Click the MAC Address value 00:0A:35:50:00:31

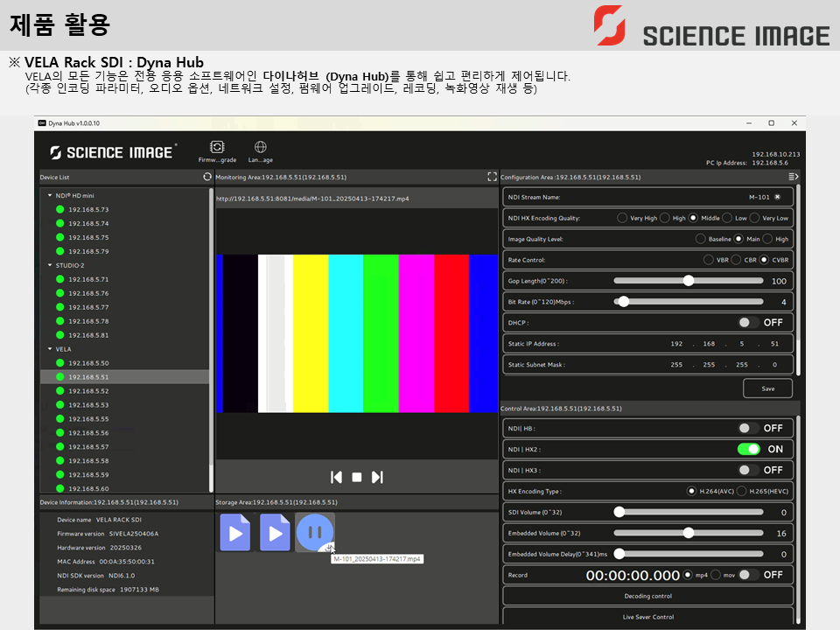click(x=127, y=562)
